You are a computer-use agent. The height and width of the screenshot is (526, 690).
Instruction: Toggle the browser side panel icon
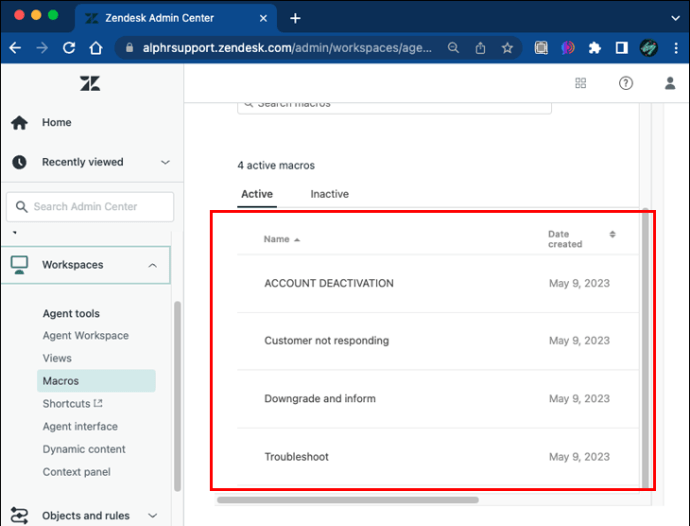[x=621, y=48]
